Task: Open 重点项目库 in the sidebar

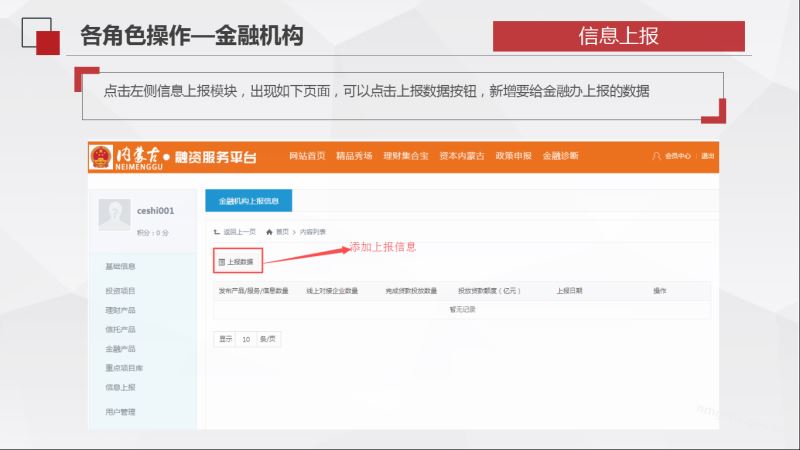Action: coord(123,368)
